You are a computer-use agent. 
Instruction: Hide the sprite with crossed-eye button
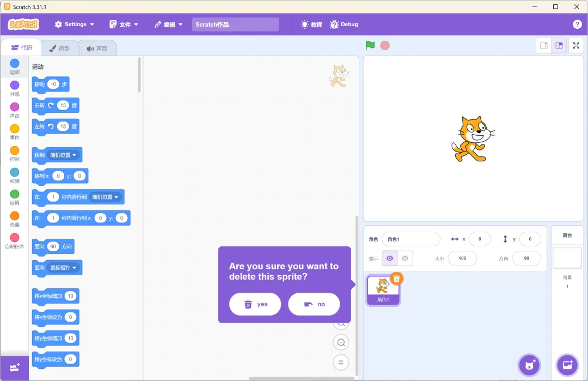pyautogui.click(x=405, y=258)
